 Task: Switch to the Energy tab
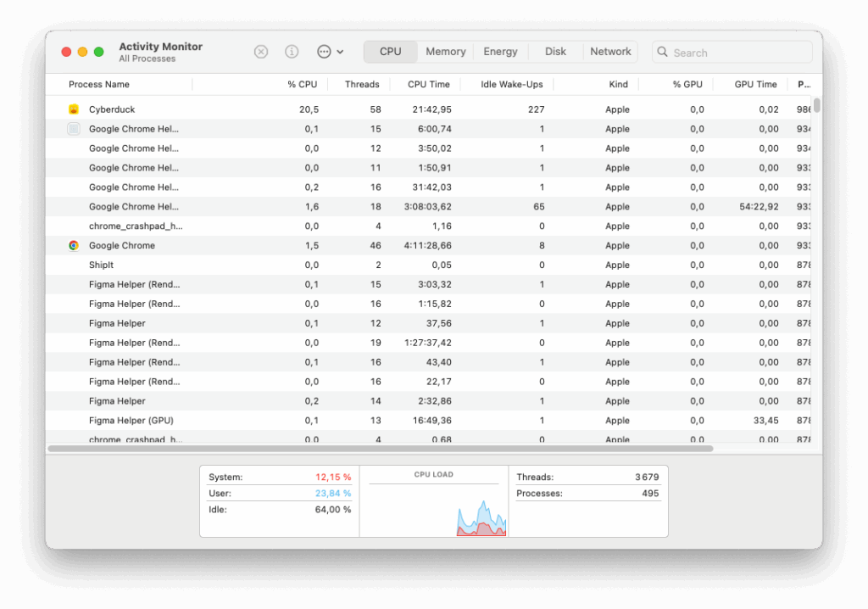click(x=500, y=52)
